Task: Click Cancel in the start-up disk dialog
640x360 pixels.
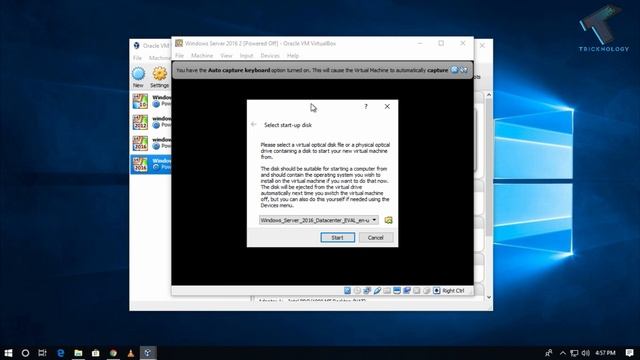Action: [376, 238]
